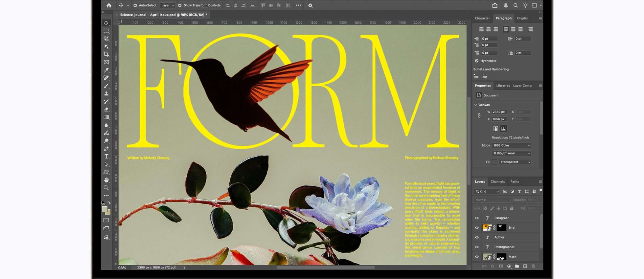Click the foreground color swatch
This screenshot has width=644, height=279.
point(104,209)
